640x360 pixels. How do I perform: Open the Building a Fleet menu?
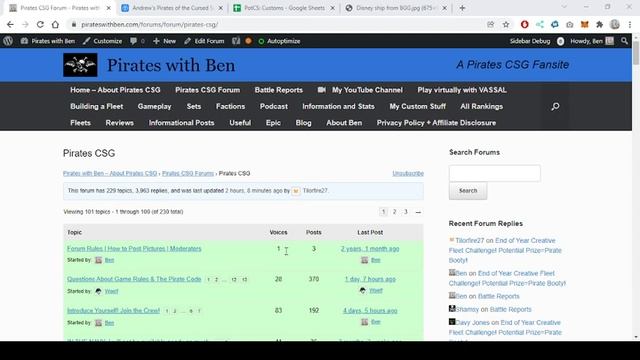tap(97, 106)
